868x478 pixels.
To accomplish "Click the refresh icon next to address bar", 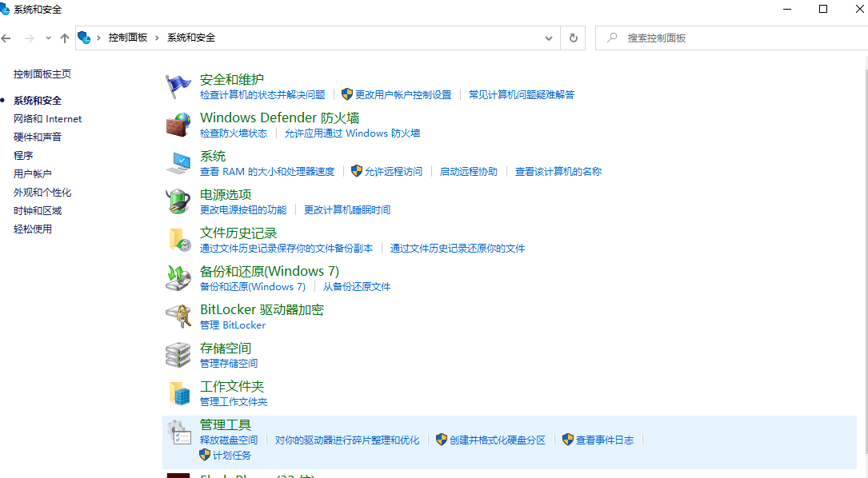I will click(x=573, y=37).
